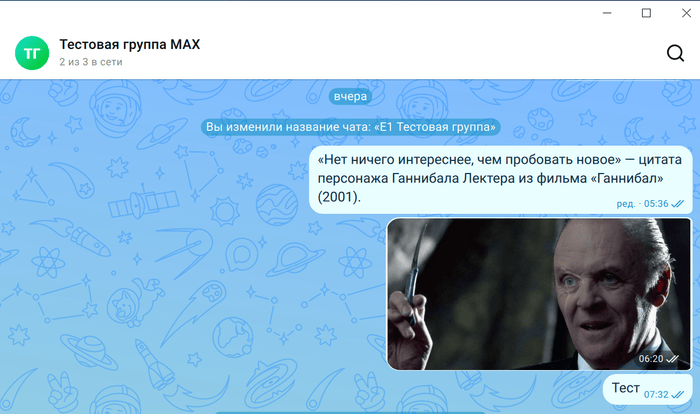This screenshot has width=700, height=414.
Task: Minimize the messenger window
Action: coord(607,13)
